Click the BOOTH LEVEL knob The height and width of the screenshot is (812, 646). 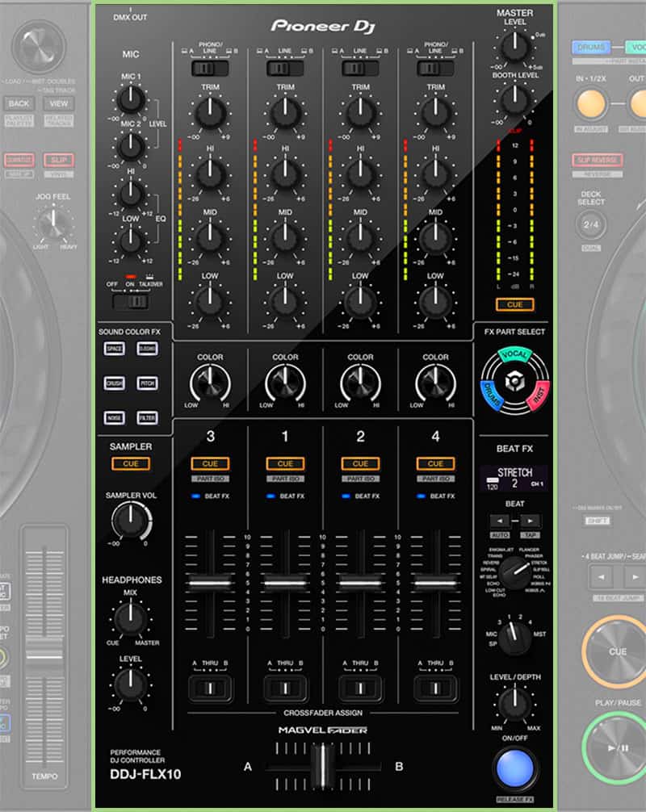pos(515,100)
